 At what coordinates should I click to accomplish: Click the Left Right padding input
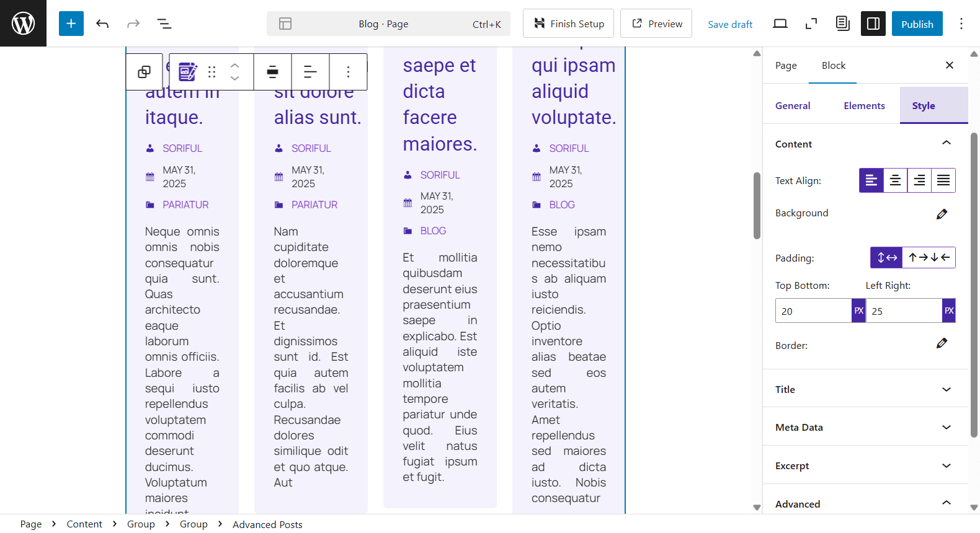(x=904, y=311)
